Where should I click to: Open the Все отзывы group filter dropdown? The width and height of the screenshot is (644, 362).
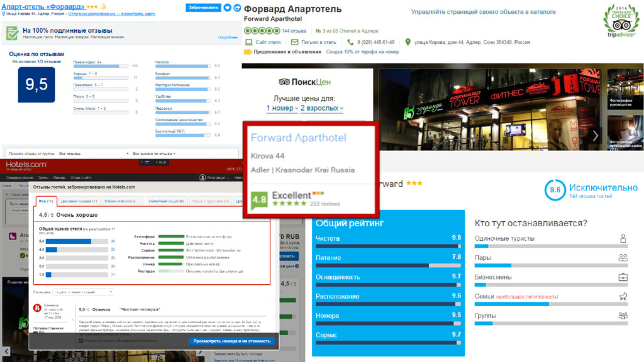click(94, 154)
